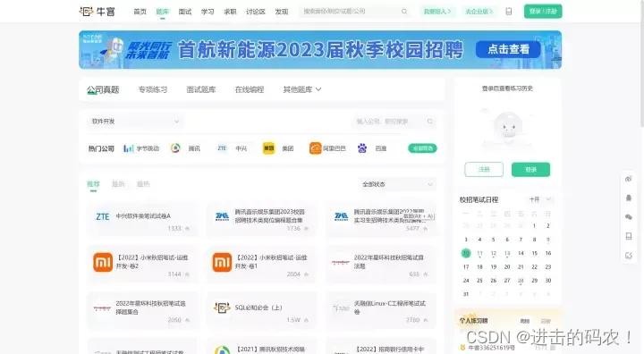This screenshot has width=644, height=354.
Task: Select highlighted date 10 in calendar
Action: (x=466, y=253)
